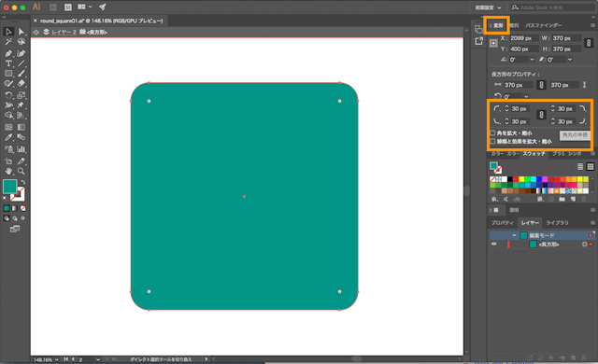Select the Direct Selection tool

point(21,32)
